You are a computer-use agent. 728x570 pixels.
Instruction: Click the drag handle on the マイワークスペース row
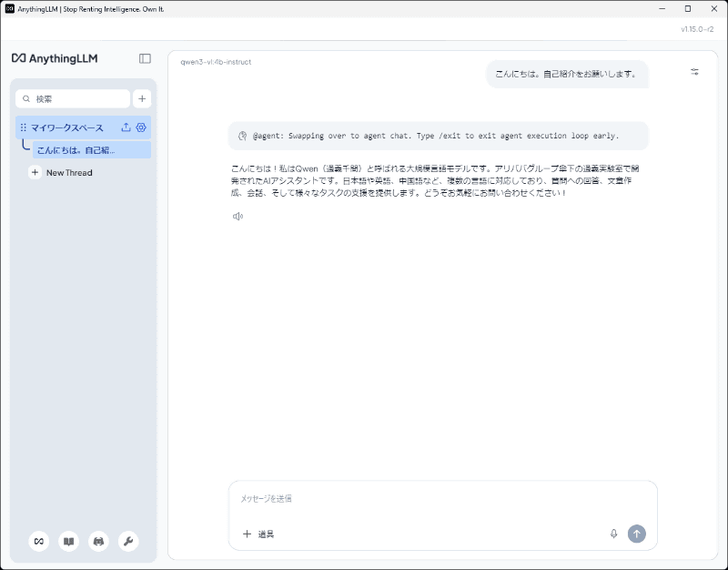click(24, 127)
